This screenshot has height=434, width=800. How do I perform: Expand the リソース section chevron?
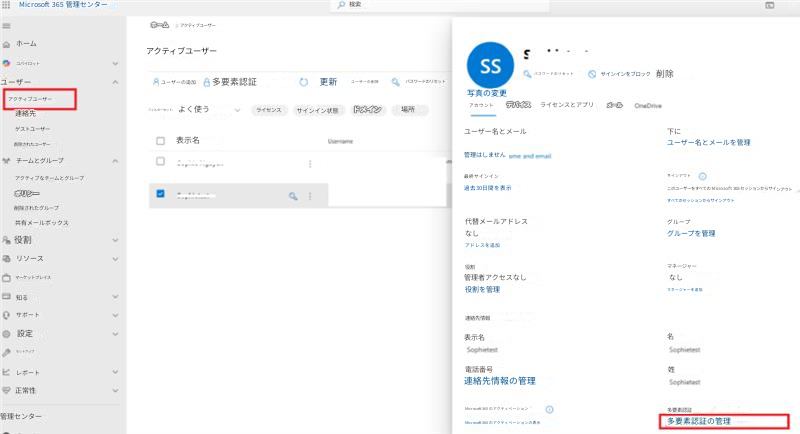pyautogui.click(x=115, y=259)
